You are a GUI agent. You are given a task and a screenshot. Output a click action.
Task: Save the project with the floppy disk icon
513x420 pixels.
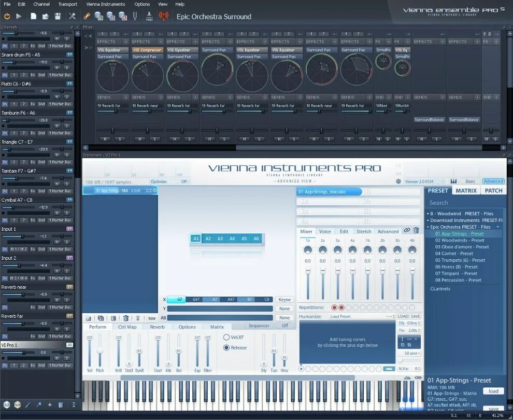58,16
